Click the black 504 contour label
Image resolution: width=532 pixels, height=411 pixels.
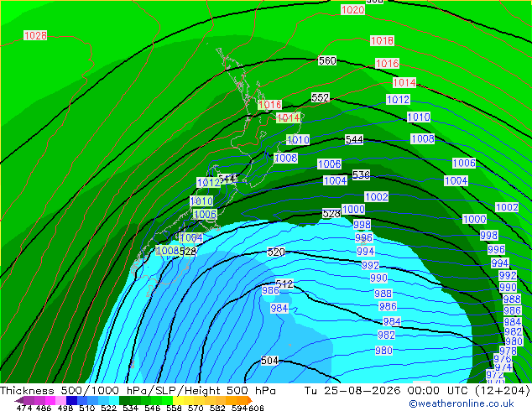point(269,361)
